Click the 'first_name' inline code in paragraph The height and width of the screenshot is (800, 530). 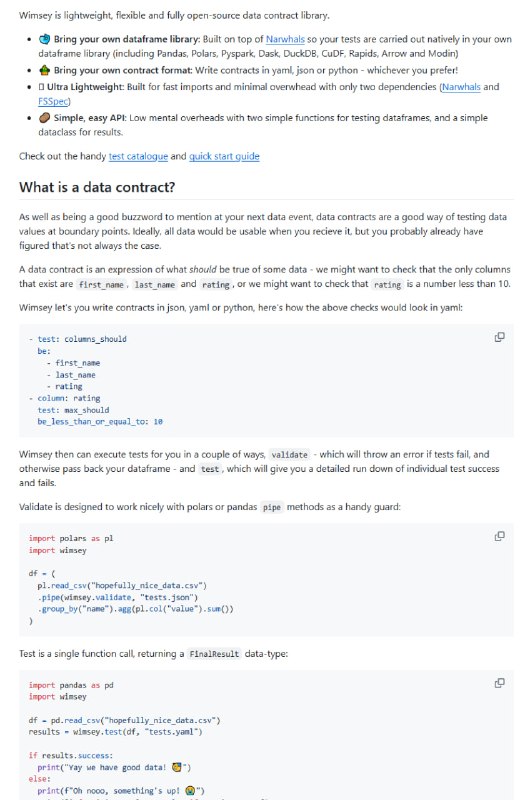pyautogui.click(x=101, y=285)
